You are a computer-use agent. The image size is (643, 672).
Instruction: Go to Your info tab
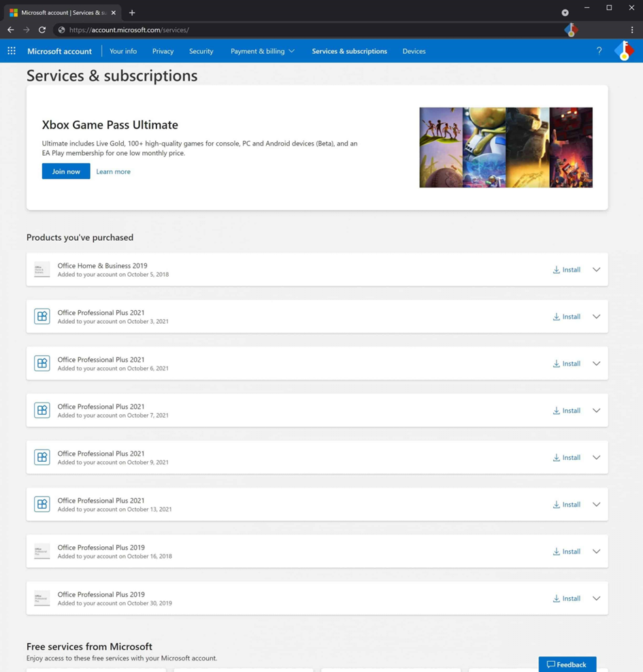tap(123, 51)
